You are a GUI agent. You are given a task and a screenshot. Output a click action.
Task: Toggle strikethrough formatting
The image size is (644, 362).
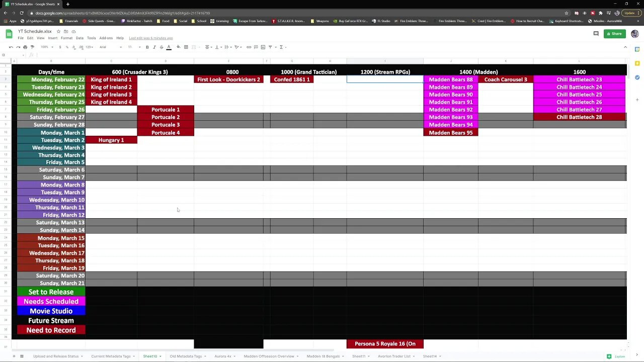click(162, 47)
